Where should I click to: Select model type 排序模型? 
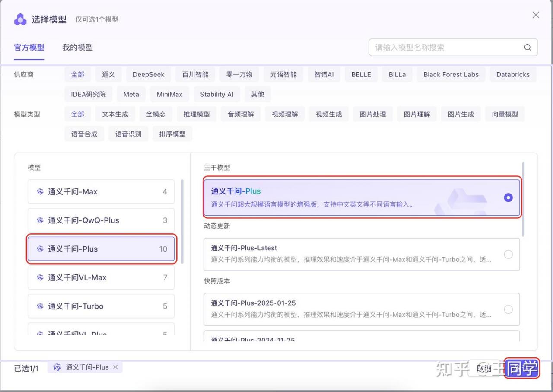(172, 134)
